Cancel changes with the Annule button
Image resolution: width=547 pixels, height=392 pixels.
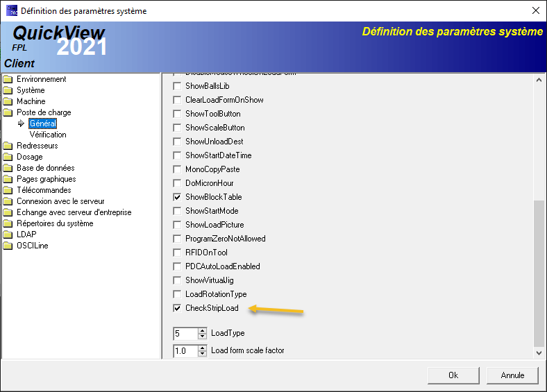coord(512,375)
